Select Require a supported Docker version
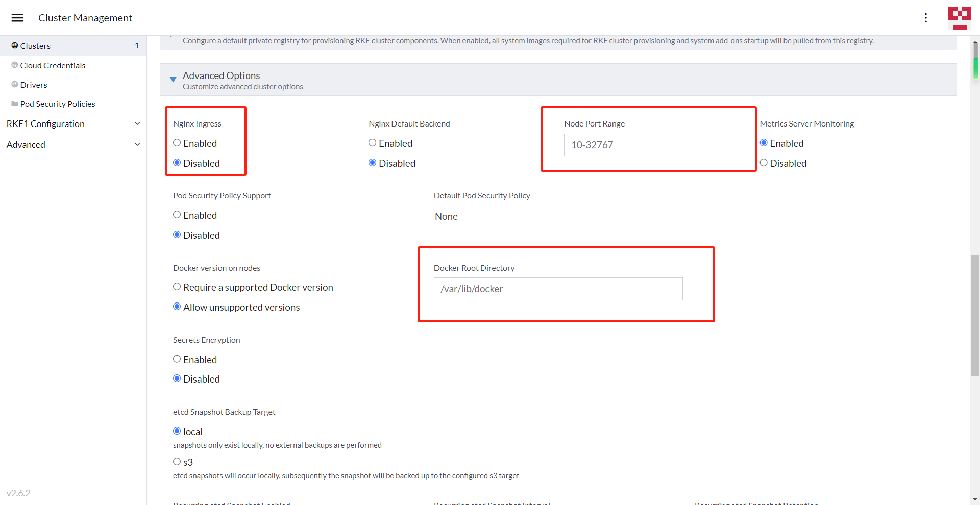Image resolution: width=980 pixels, height=505 pixels. click(x=177, y=287)
